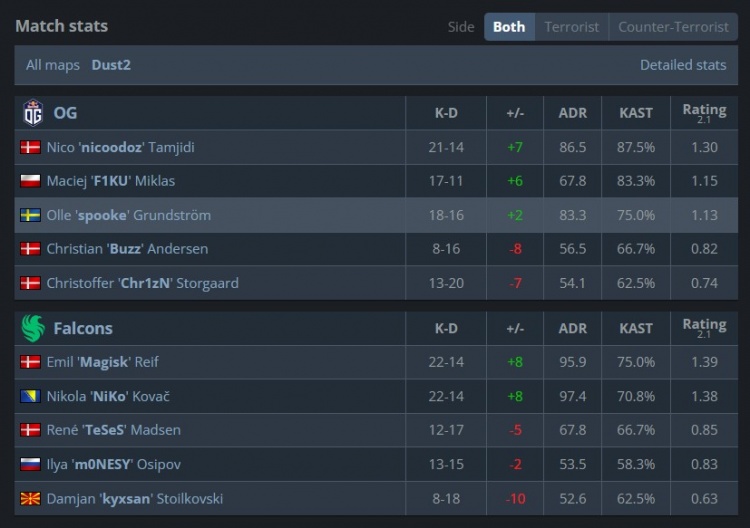Viewport: 750px width, 528px height.
Task: Click the Falcons team logo icon
Action: tap(33, 328)
